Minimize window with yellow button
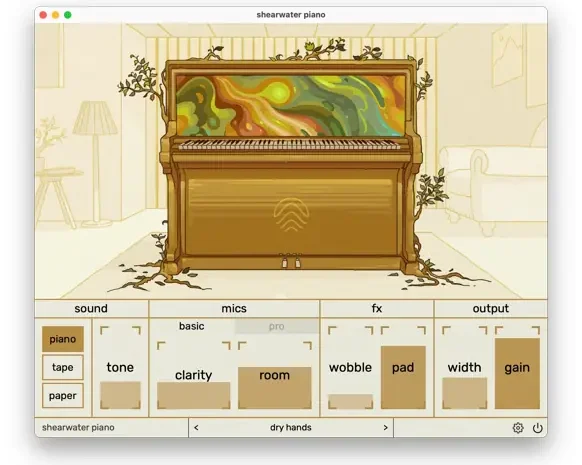 pos(55,15)
